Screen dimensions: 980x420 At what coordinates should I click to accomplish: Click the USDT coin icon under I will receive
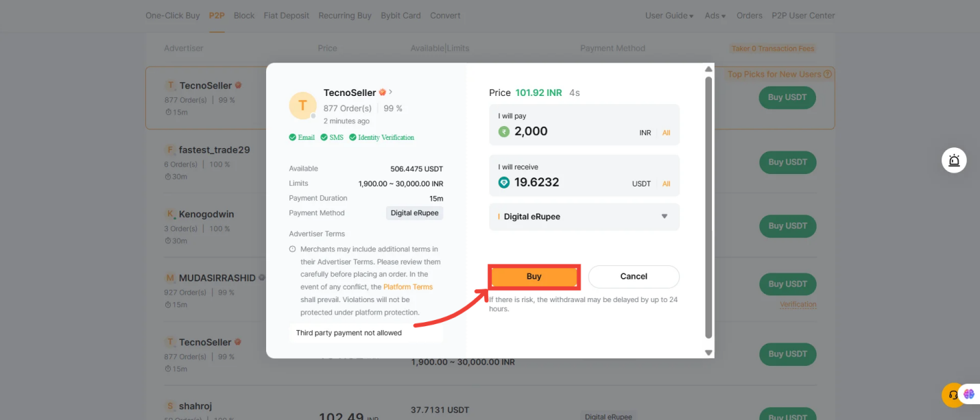(504, 183)
